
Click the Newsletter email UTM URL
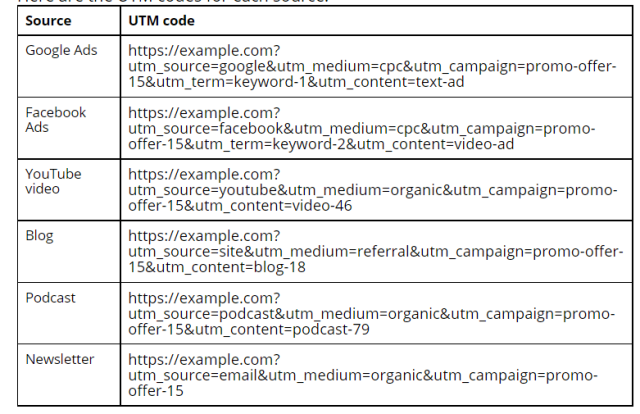363,375
